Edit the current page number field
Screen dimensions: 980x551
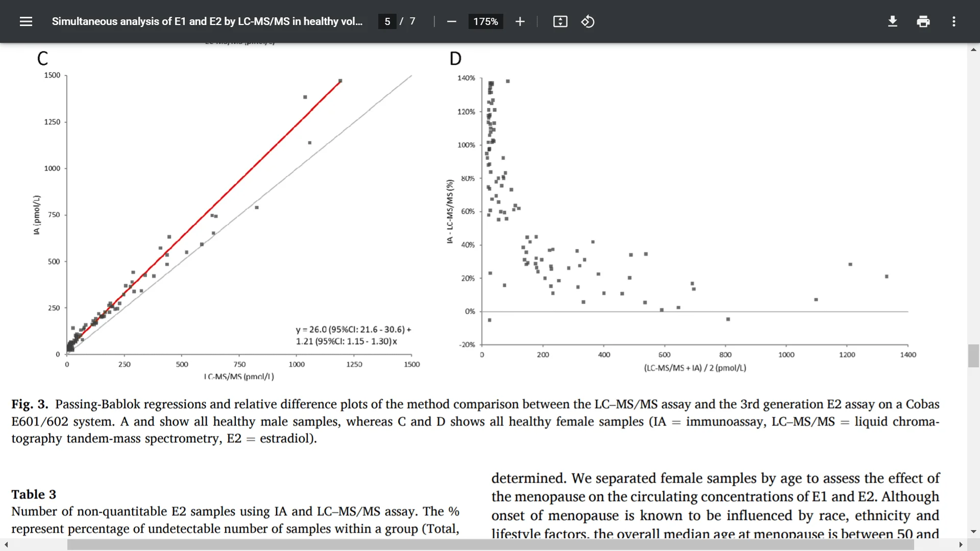click(387, 21)
